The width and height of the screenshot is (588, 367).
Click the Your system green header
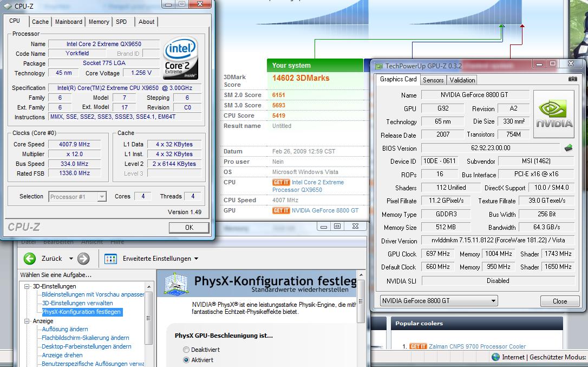point(315,66)
